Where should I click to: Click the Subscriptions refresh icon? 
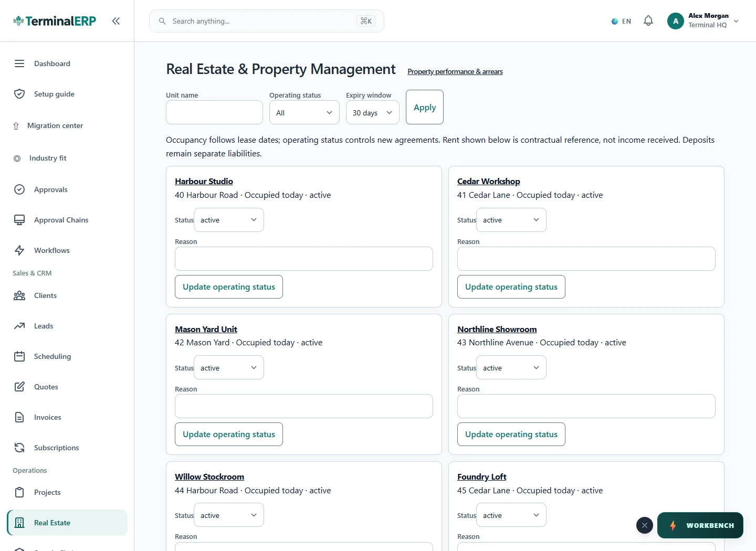click(19, 448)
